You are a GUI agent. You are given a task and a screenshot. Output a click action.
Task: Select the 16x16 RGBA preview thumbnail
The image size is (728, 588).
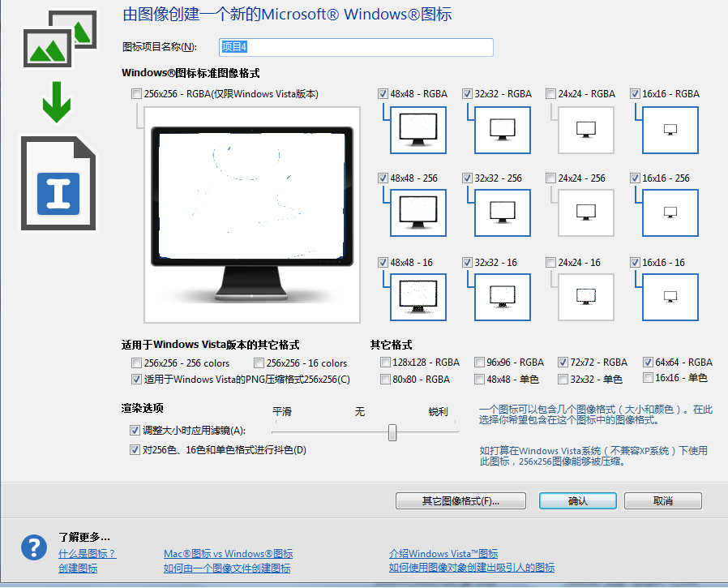[670, 130]
